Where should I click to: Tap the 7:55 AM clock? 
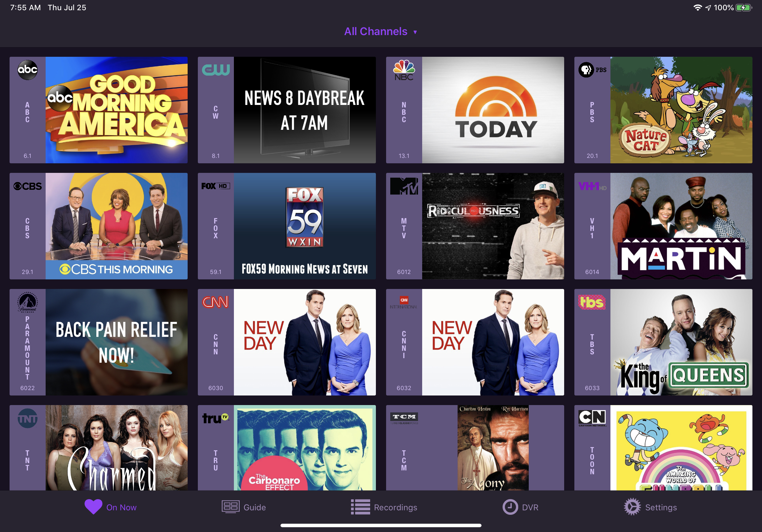[x=26, y=8]
